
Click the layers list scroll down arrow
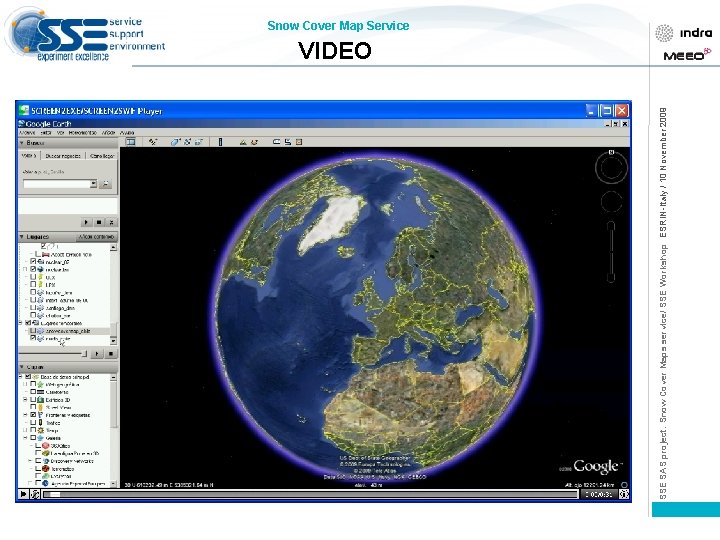(x=113, y=484)
